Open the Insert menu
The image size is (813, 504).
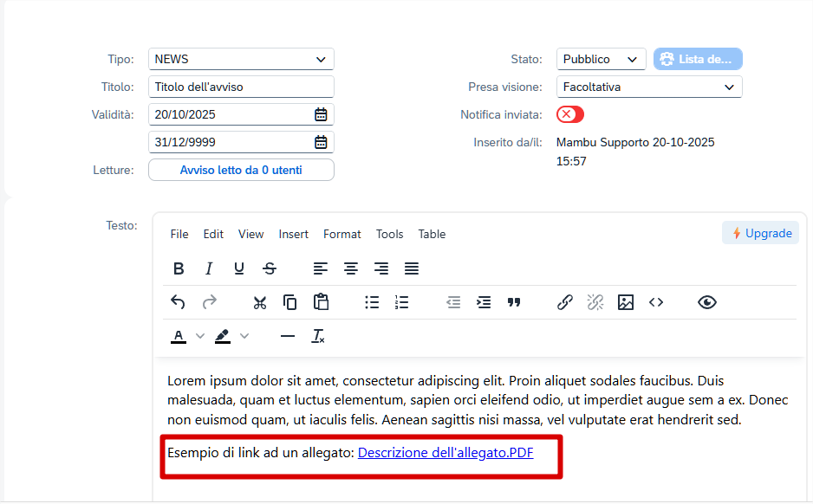click(x=293, y=234)
